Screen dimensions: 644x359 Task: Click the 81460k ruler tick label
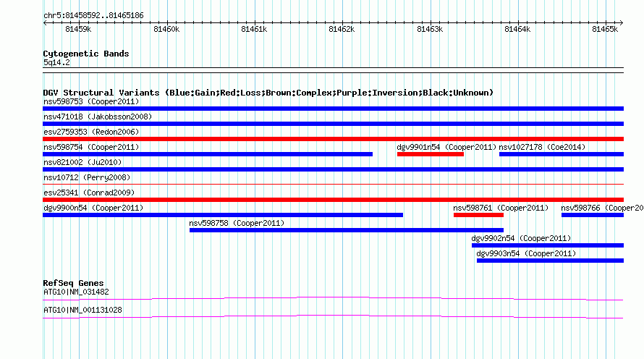(166, 29)
